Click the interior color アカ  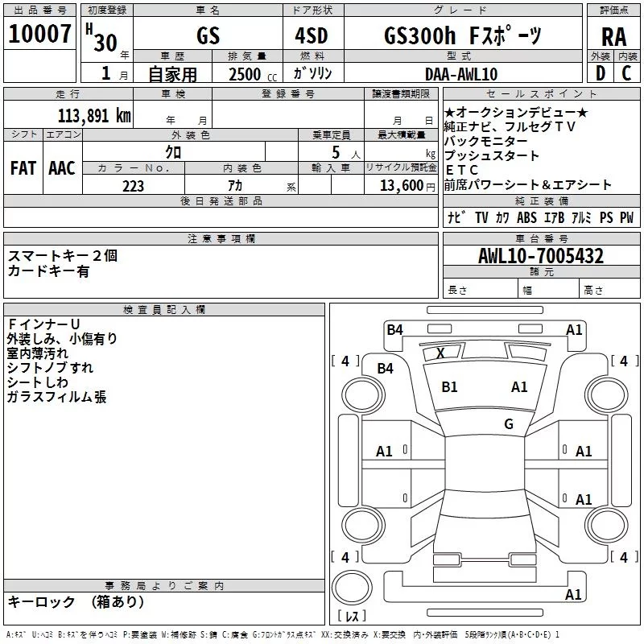pos(235,186)
